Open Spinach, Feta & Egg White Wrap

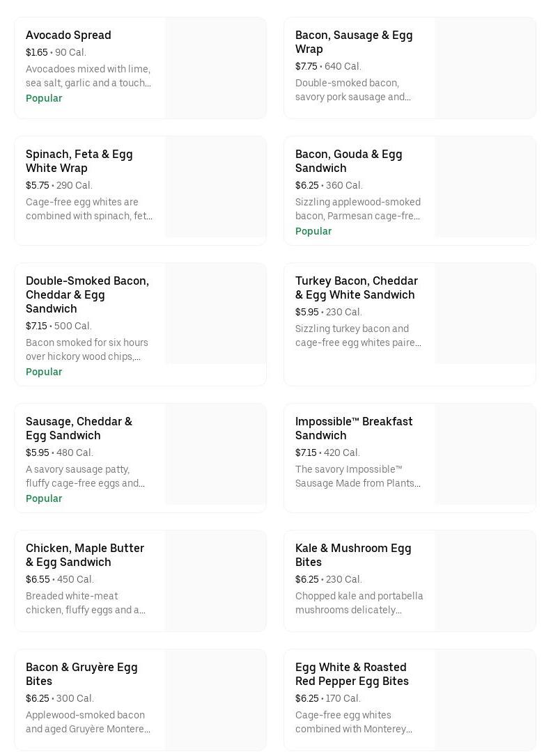tap(79, 161)
